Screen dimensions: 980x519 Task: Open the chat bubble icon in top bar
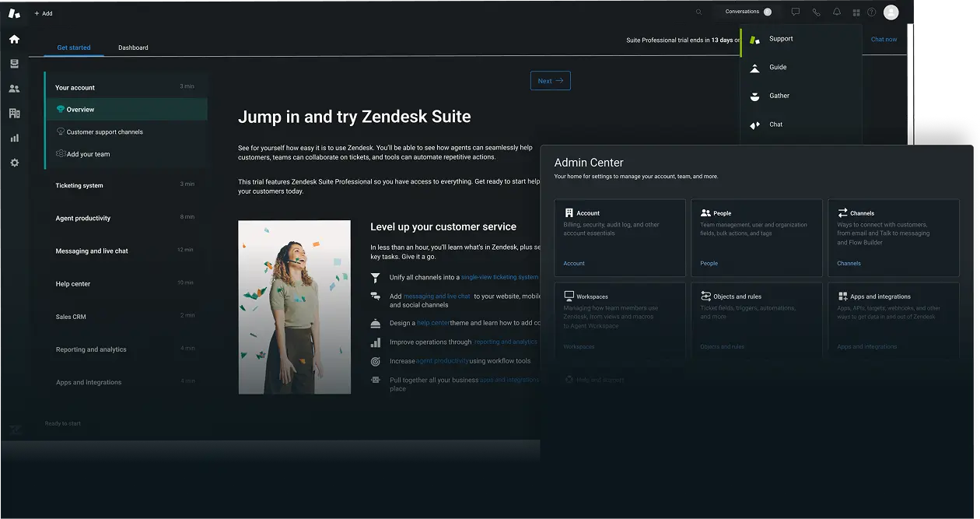pyautogui.click(x=795, y=12)
